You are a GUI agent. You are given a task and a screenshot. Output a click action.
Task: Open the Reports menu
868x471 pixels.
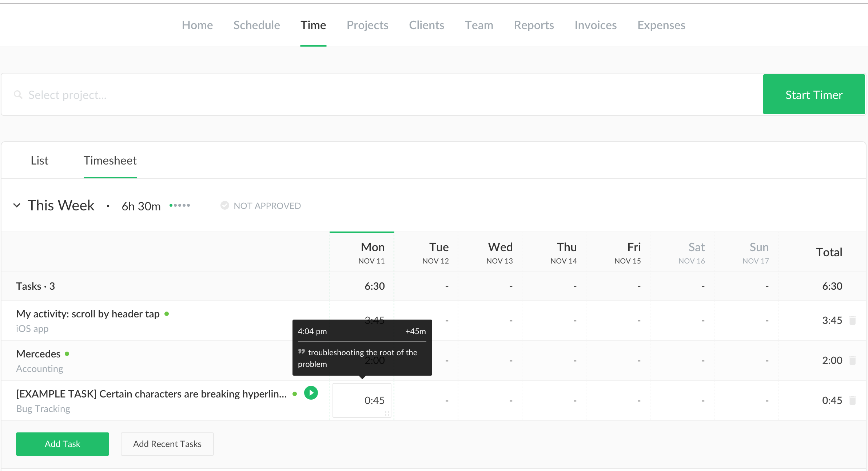pos(534,25)
